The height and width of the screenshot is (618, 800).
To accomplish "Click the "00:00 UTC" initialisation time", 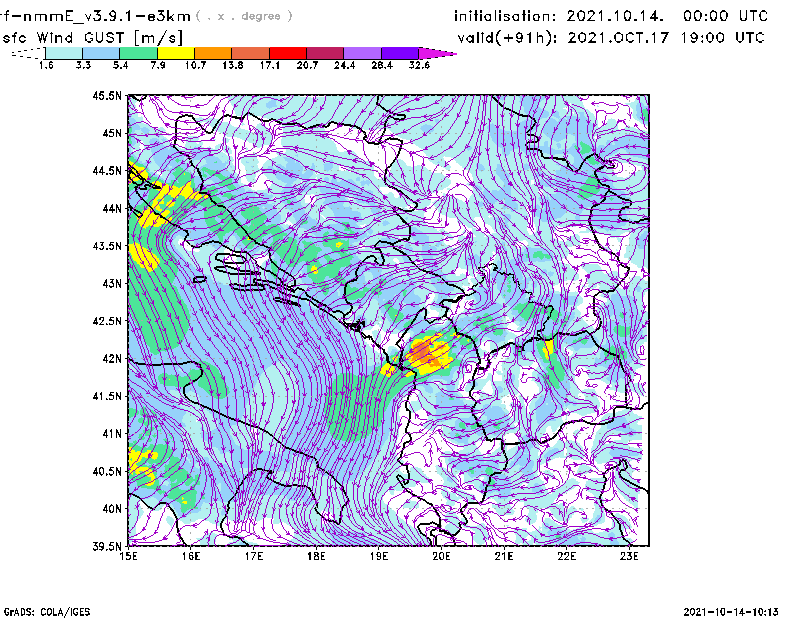I will click(725, 16).
